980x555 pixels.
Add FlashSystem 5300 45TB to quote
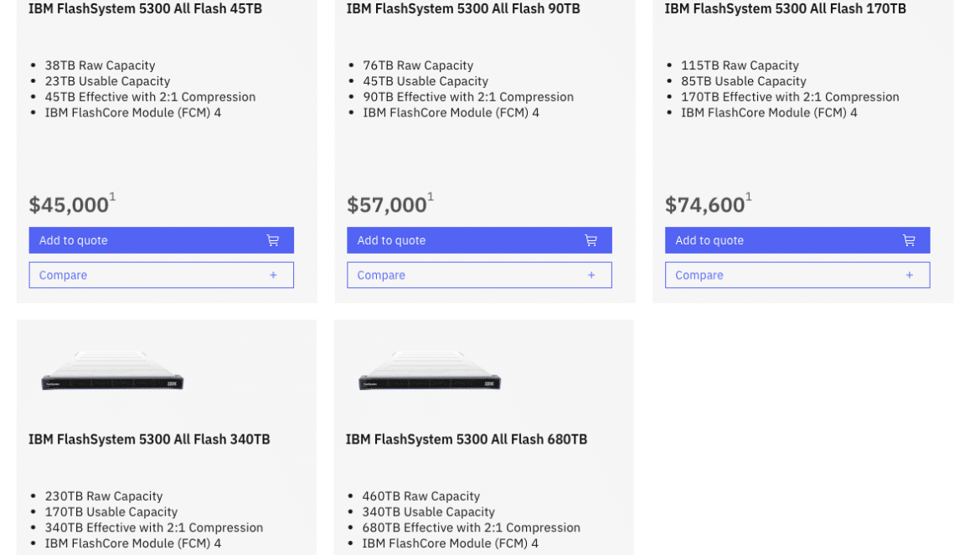point(162,240)
